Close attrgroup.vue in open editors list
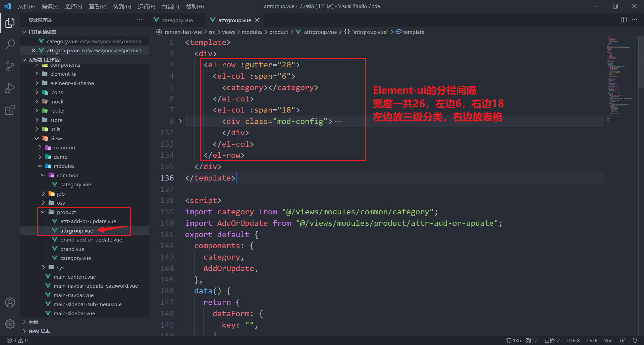 coord(33,51)
